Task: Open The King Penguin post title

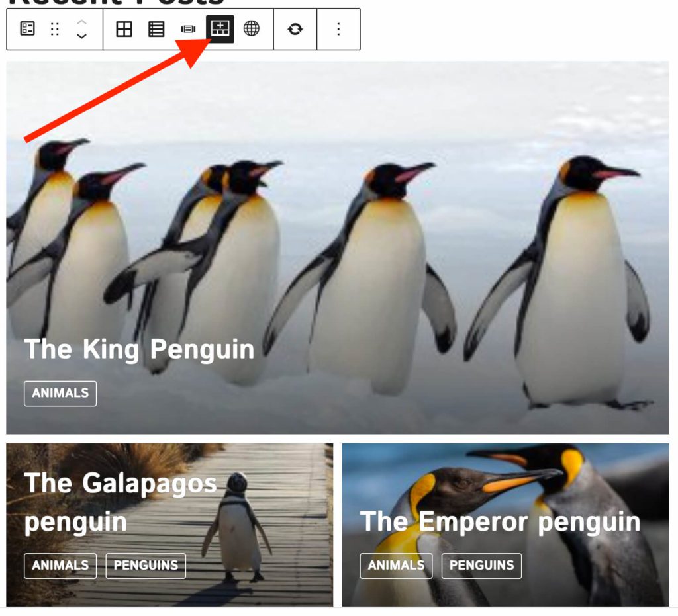Action: [x=139, y=349]
